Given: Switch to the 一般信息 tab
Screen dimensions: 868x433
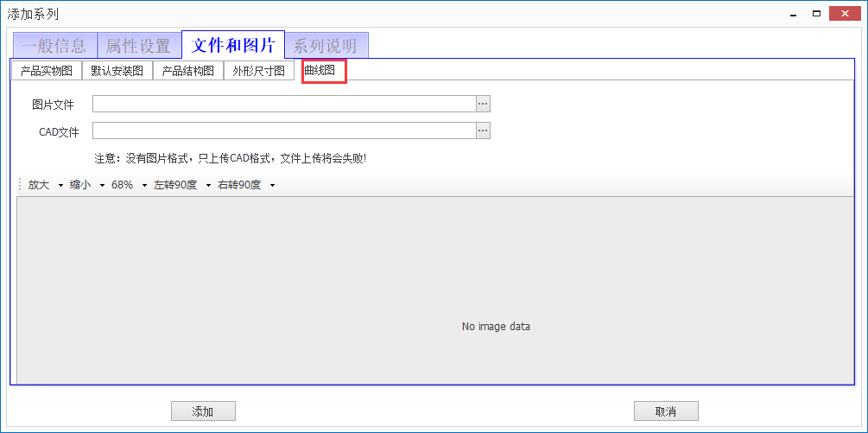Looking at the screenshot, I should (x=54, y=46).
